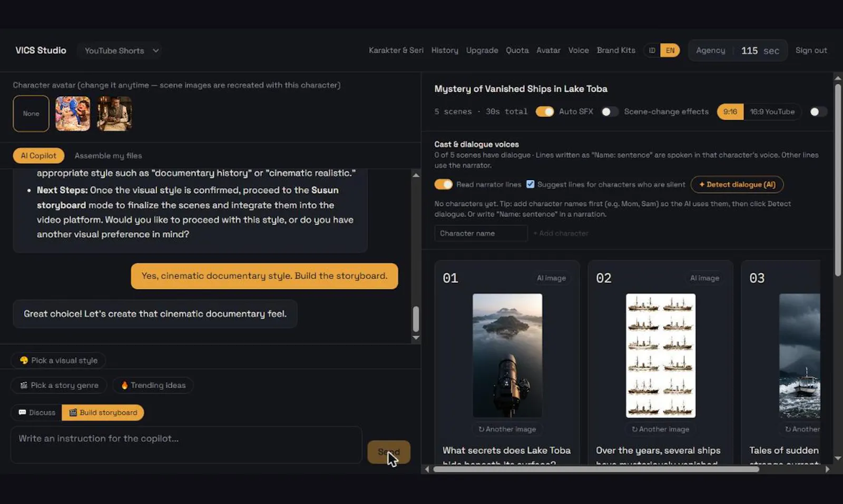Uncheck Suggest lines for silent characters
The width and height of the screenshot is (843, 504).
click(531, 184)
